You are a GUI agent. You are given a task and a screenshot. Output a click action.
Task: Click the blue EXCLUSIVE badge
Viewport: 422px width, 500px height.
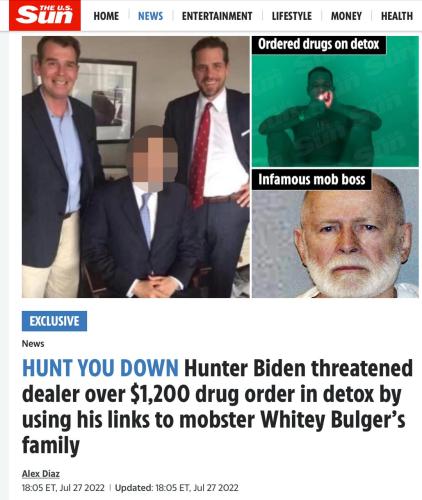click(x=54, y=321)
